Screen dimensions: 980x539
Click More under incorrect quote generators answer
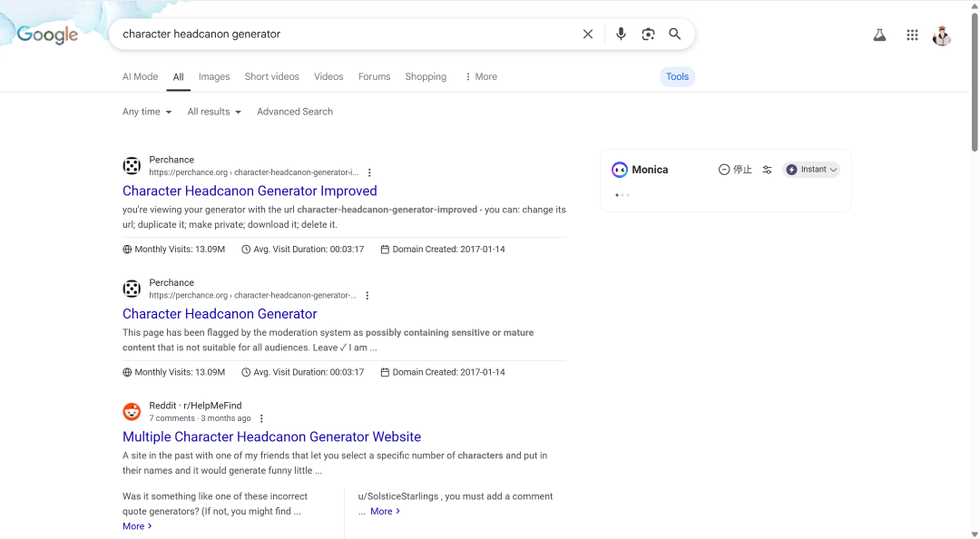pyautogui.click(x=137, y=526)
